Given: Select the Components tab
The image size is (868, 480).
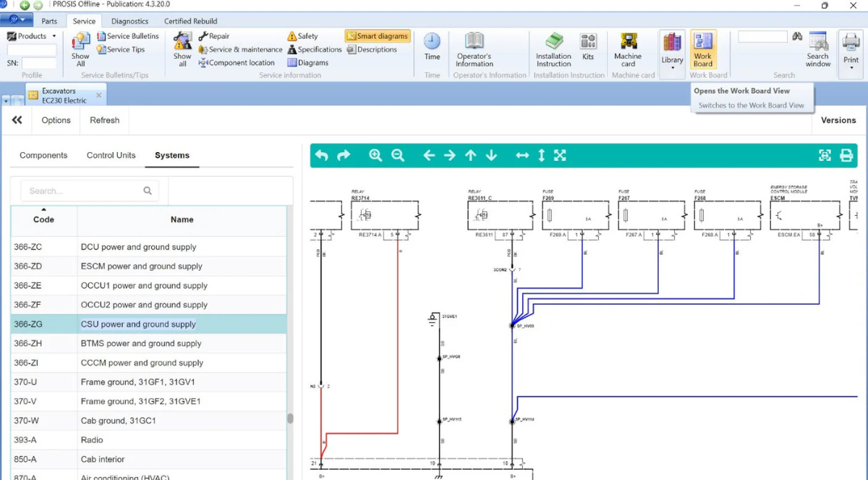Looking at the screenshot, I should 43,155.
